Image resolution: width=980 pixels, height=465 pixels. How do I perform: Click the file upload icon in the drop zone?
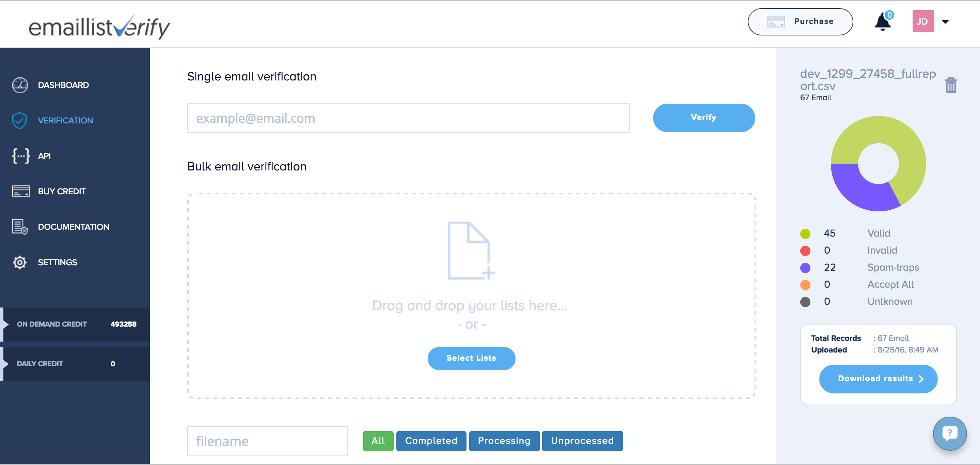471,251
